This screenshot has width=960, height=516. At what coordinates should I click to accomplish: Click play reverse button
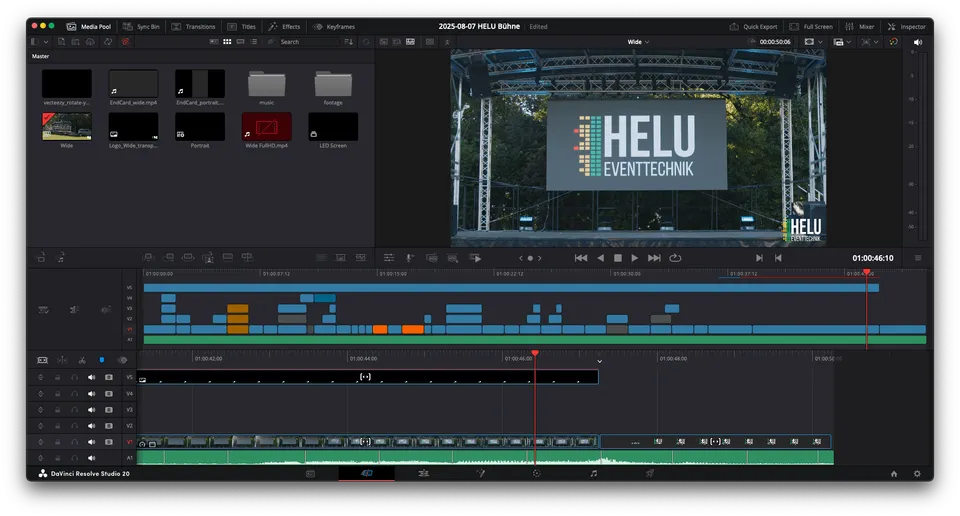coord(600,258)
